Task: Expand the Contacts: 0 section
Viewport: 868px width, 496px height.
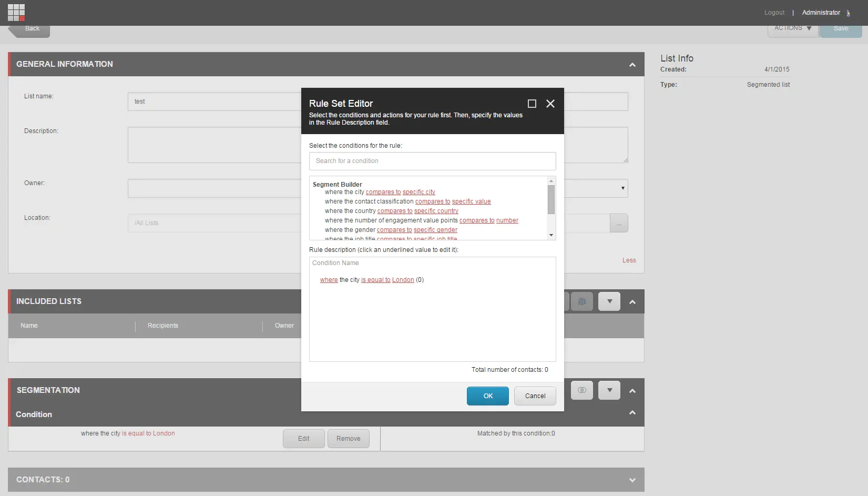Action: pos(632,480)
